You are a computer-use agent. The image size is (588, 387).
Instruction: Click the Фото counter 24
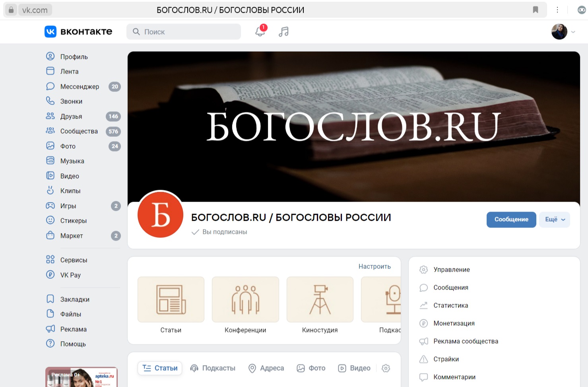coord(114,146)
